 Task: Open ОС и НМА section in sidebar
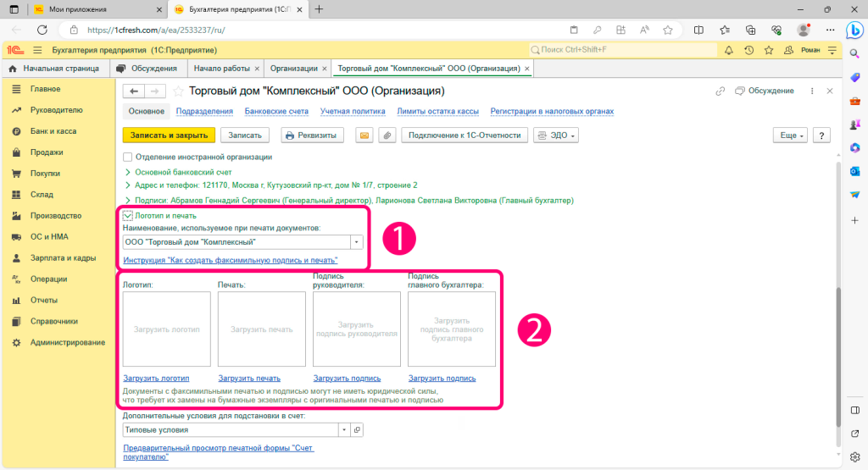(x=48, y=236)
